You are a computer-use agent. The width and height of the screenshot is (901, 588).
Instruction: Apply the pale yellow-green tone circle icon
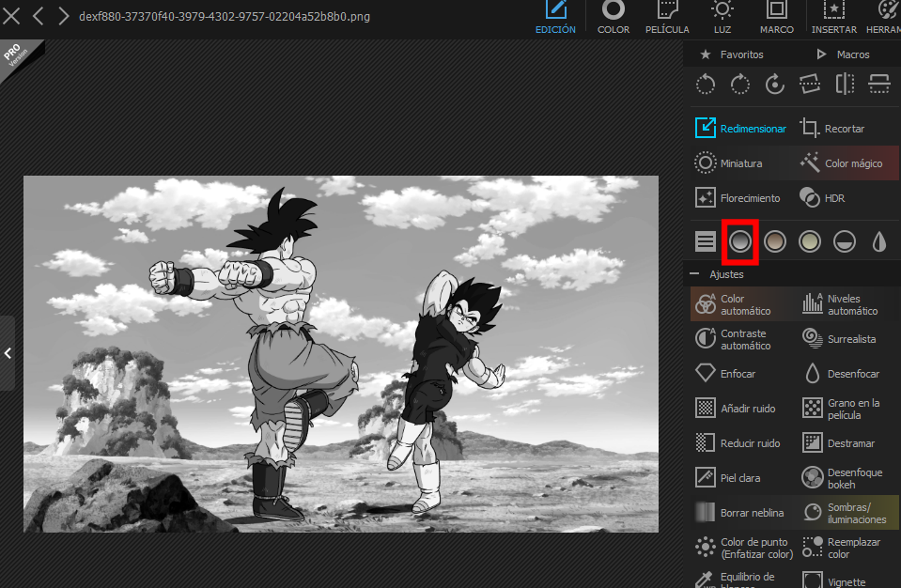click(810, 241)
